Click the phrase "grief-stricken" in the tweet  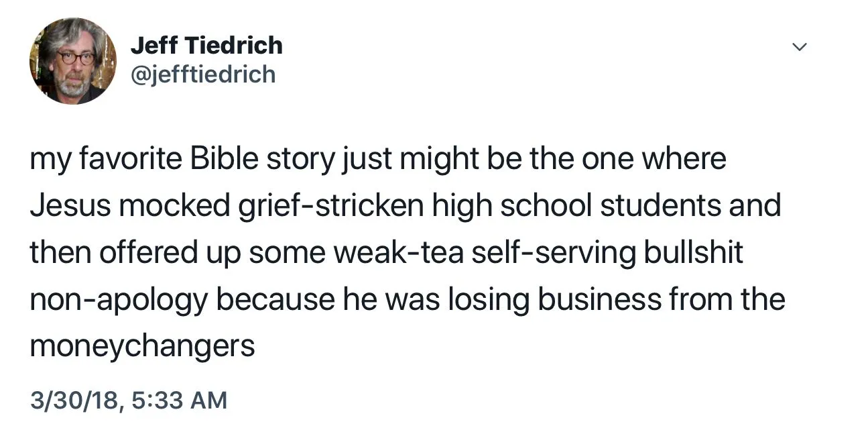coord(327,206)
